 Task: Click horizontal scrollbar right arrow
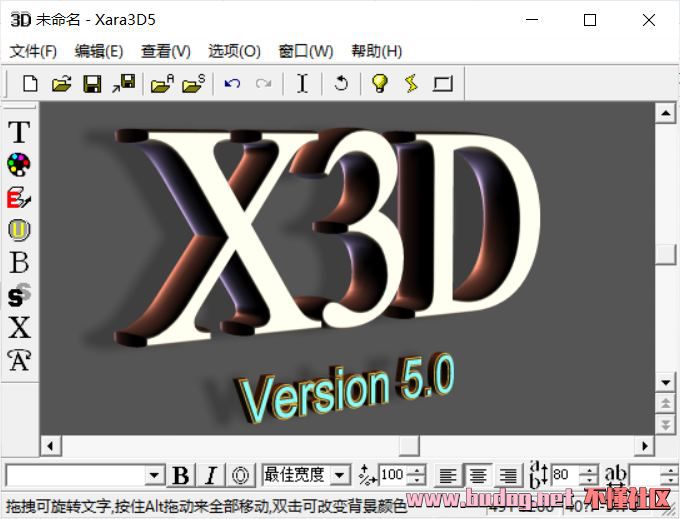coord(644,446)
